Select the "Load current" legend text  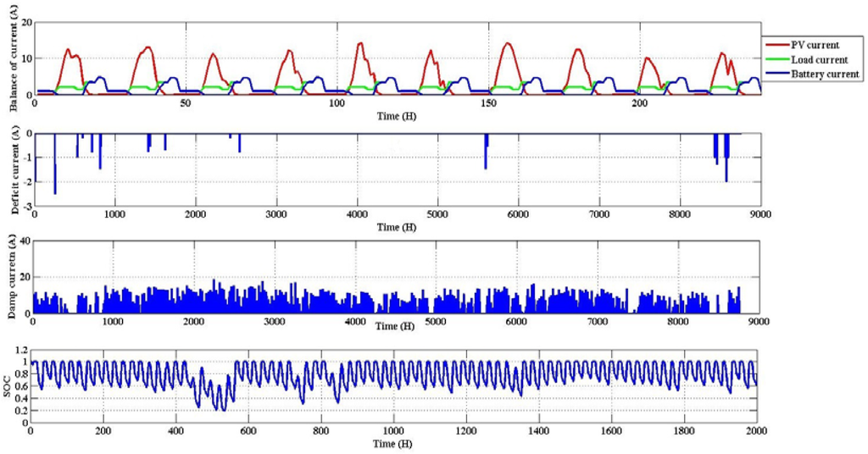tap(820, 59)
